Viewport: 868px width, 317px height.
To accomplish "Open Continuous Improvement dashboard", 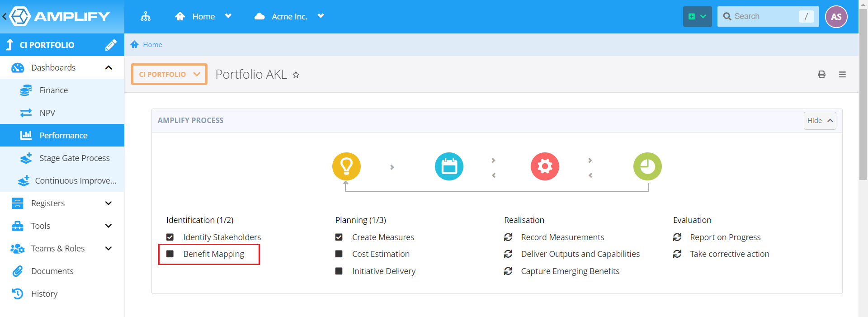I will tap(62, 181).
